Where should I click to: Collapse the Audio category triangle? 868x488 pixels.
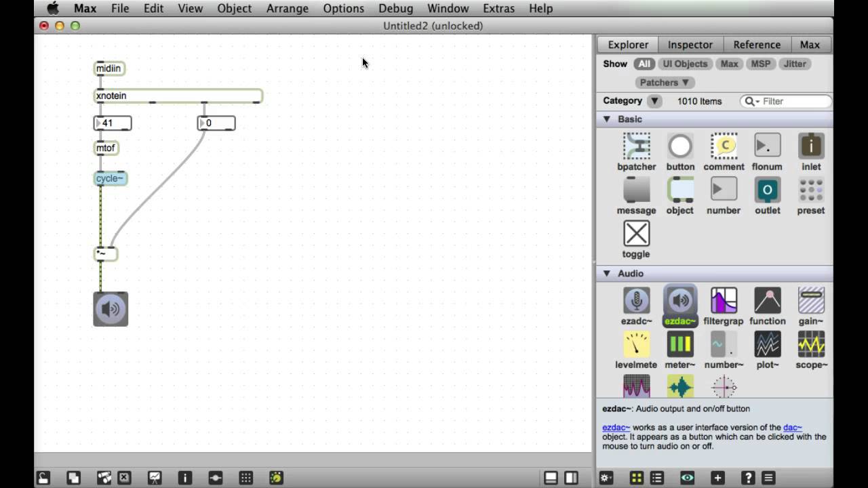[x=607, y=274]
